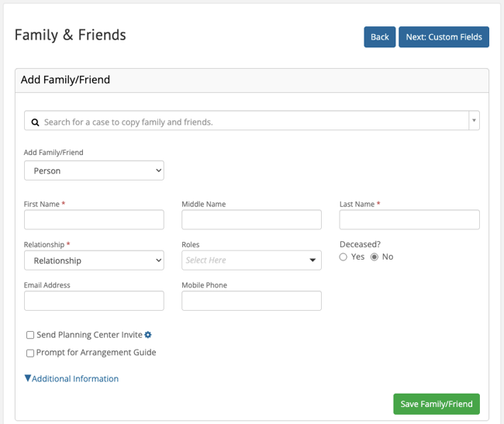Open the case search dropdown arrow
The image size is (504, 424).
(x=474, y=121)
